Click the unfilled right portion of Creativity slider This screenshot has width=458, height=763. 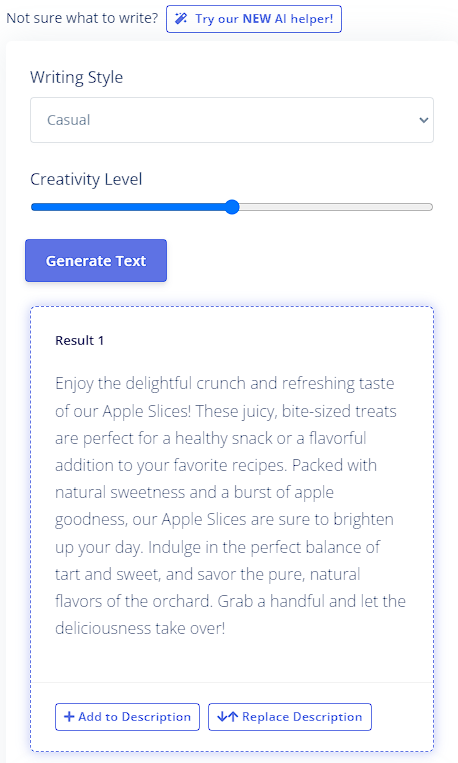336,207
